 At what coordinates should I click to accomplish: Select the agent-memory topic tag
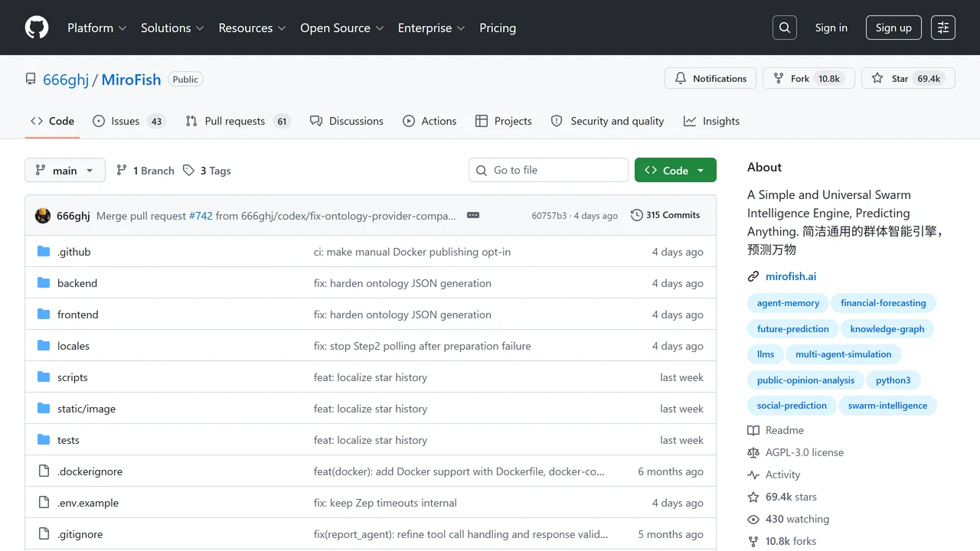tap(788, 303)
